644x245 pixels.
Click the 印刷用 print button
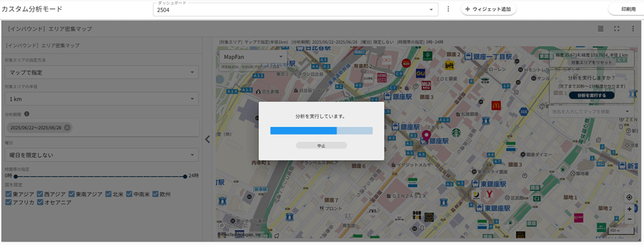coord(628,9)
